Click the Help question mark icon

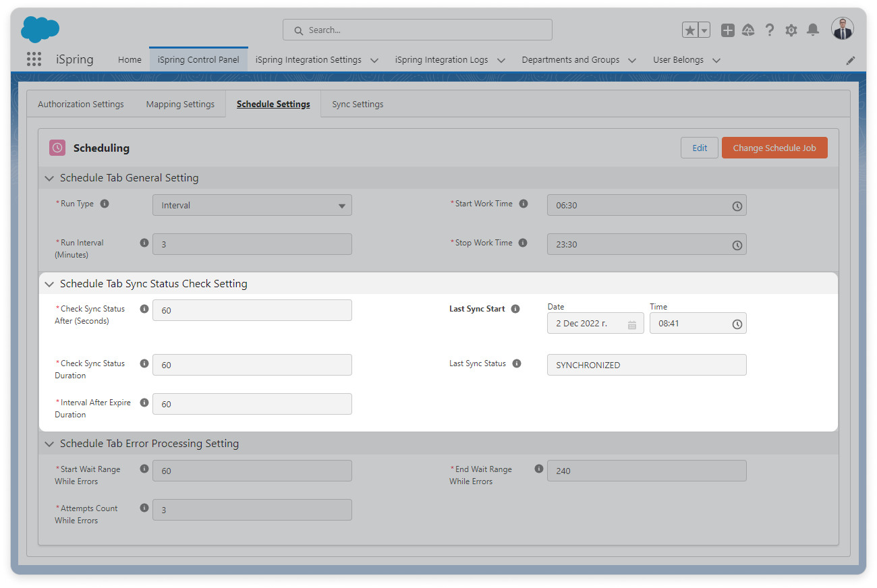[770, 30]
